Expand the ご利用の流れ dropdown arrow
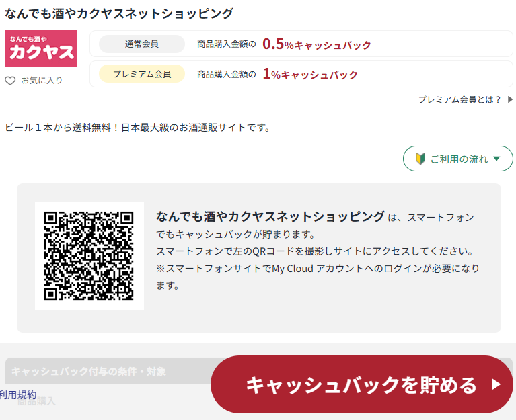The image size is (516, 420). 497,159
